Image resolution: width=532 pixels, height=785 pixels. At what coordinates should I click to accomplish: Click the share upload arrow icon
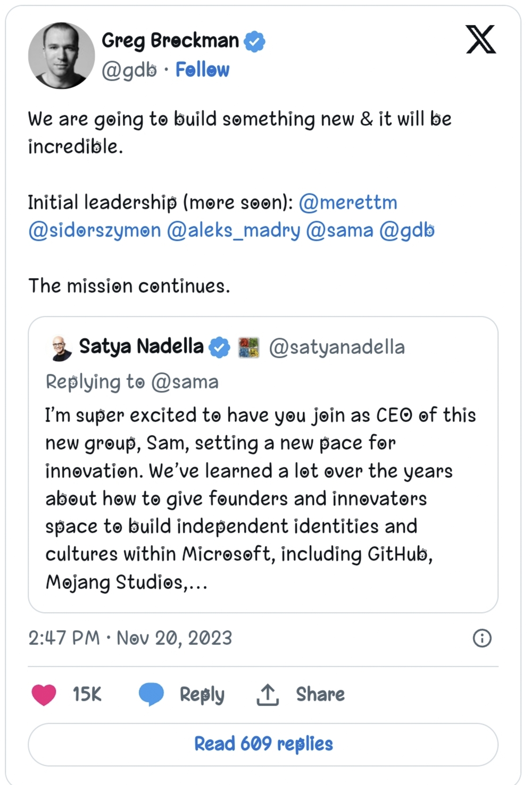(268, 695)
